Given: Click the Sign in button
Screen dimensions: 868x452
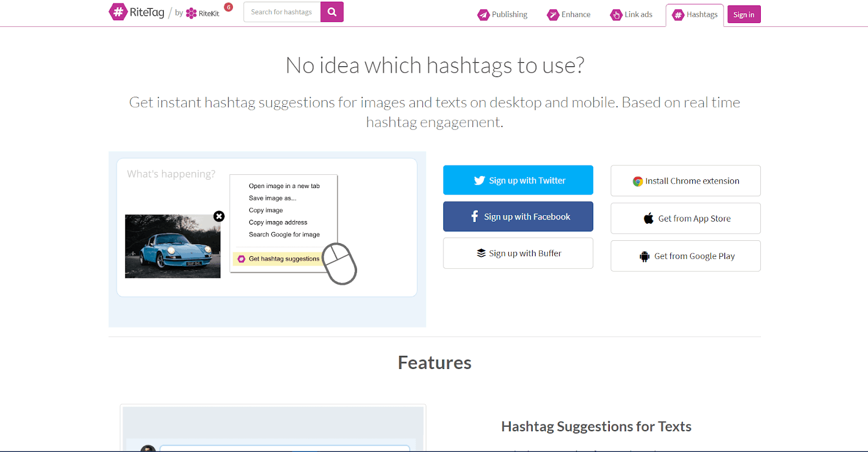Looking at the screenshot, I should point(744,14).
